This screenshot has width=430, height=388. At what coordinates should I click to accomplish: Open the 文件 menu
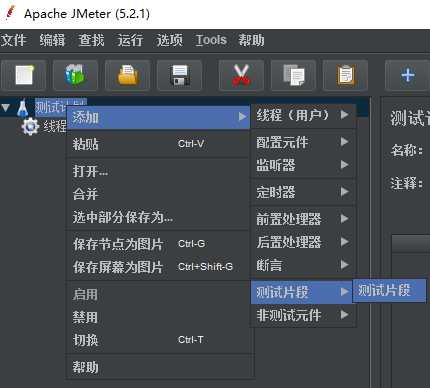coord(14,40)
